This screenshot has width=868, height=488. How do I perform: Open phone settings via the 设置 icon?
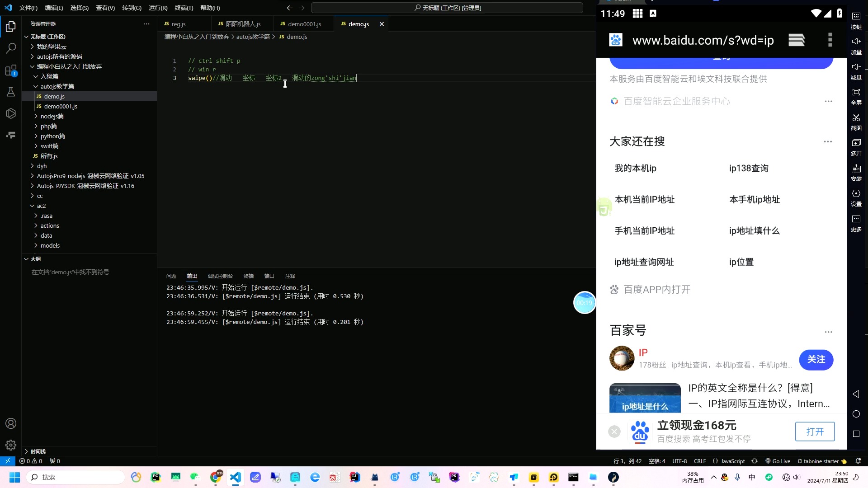click(x=857, y=197)
